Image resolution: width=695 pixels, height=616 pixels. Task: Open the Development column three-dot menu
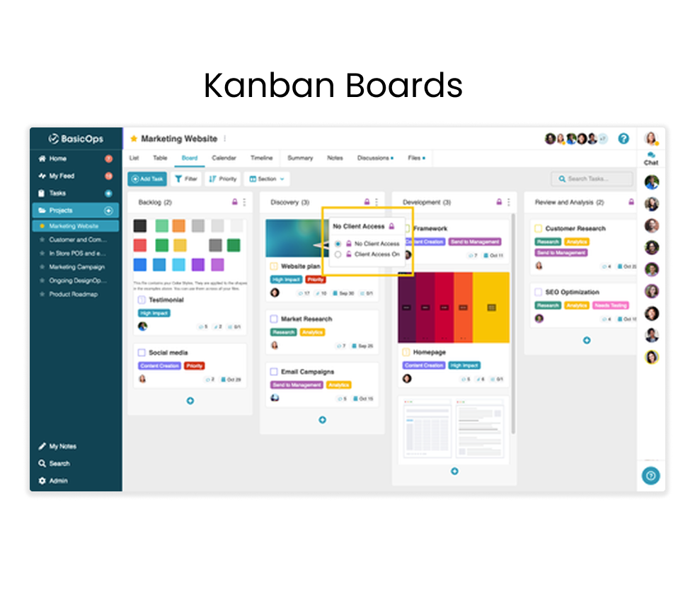[508, 202]
